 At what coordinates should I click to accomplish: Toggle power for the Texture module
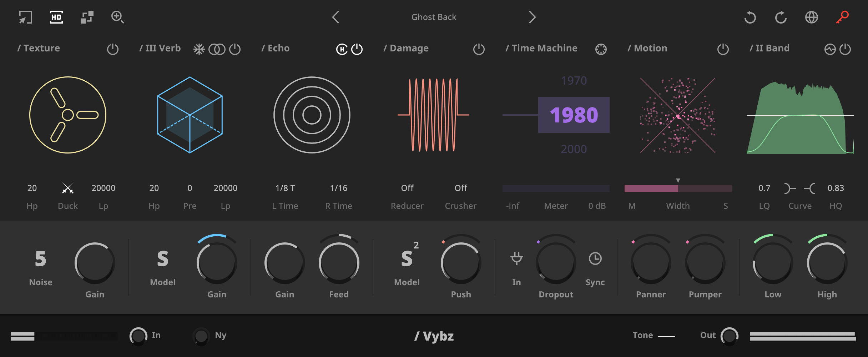tap(112, 49)
